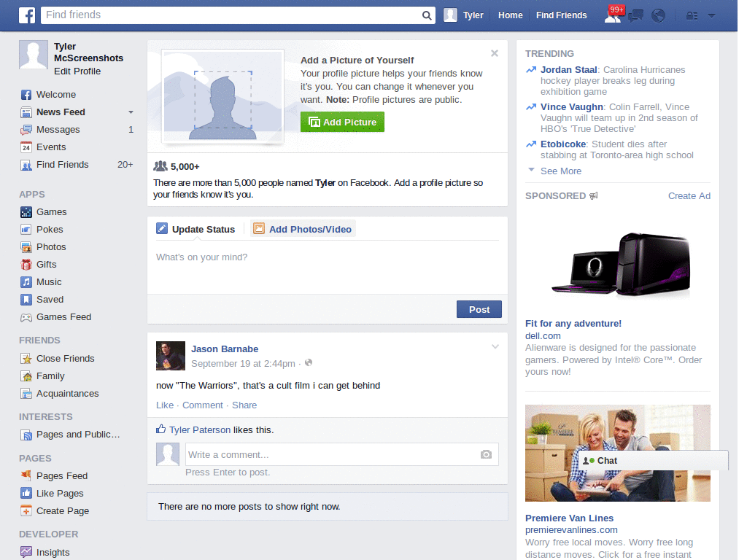Open Find Friends in the top bar

point(561,15)
